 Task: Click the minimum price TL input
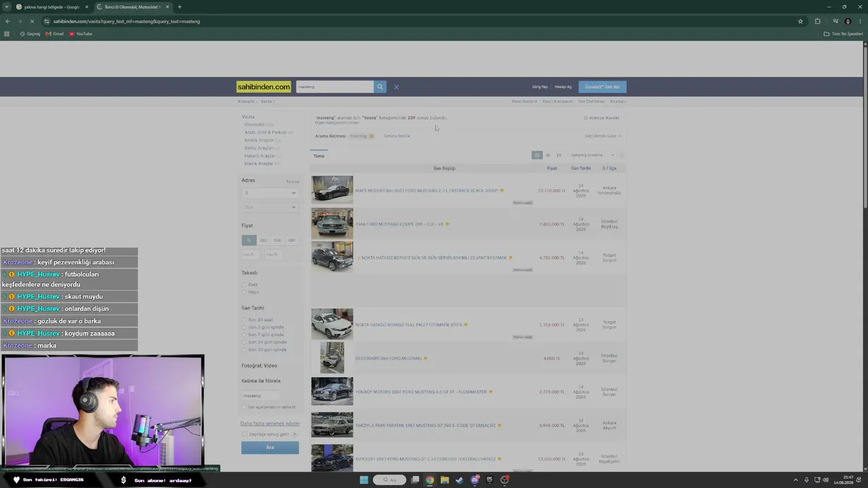pos(251,255)
